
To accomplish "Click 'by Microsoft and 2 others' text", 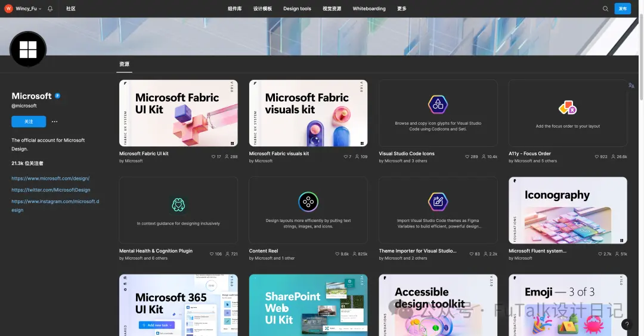I will (403, 258).
